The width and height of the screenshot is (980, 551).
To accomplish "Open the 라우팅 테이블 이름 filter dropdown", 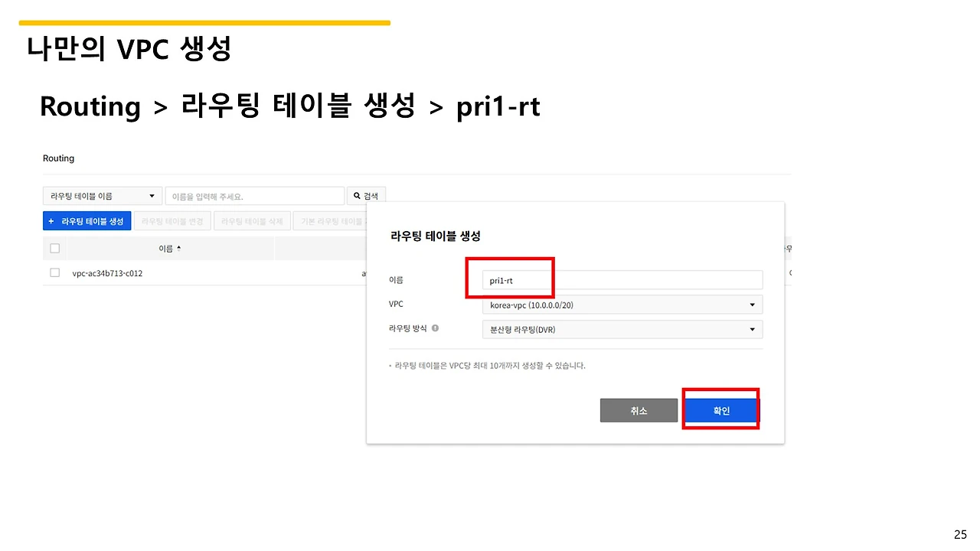I will (x=102, y=195).
